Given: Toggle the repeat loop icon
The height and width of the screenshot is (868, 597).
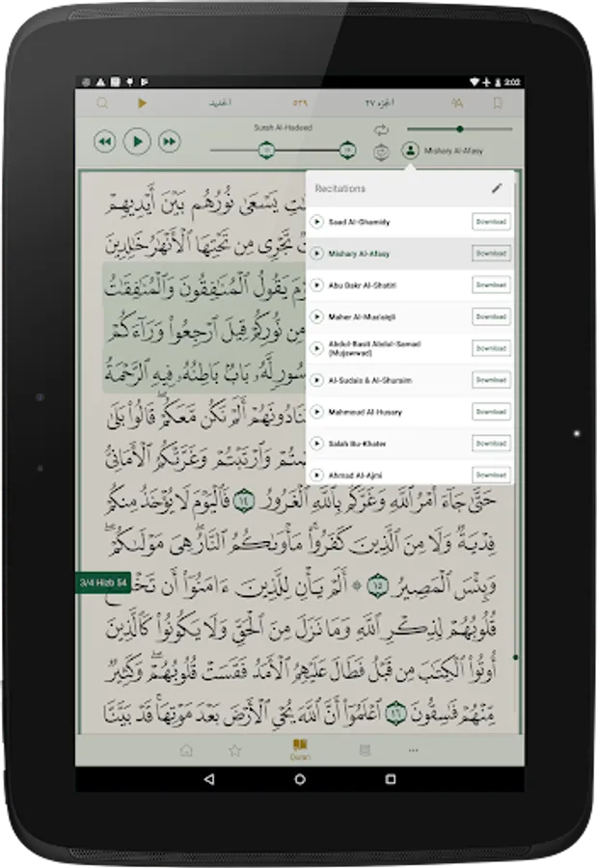Looking at the screenshot, I should tap(381, 130).
